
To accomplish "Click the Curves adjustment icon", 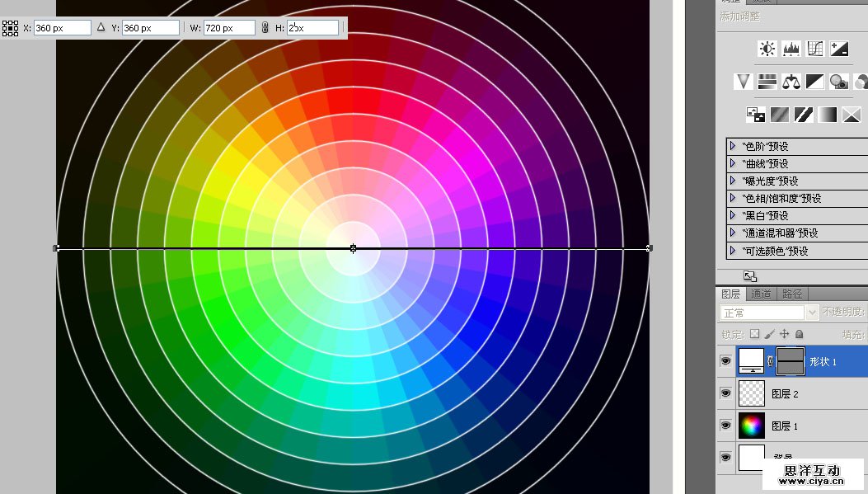I will click(815, 49).
